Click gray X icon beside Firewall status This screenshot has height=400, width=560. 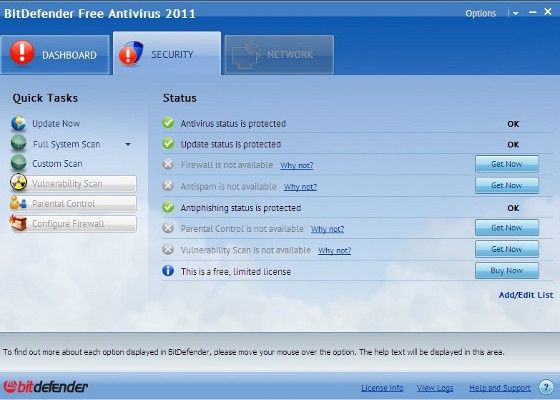(x=168, y=164)
